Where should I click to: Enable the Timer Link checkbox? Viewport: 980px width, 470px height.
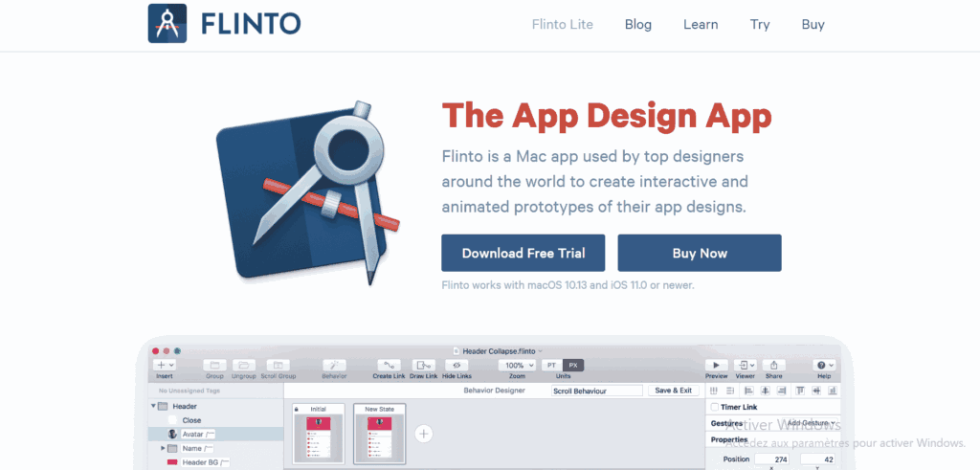click(x=715, y=407)
